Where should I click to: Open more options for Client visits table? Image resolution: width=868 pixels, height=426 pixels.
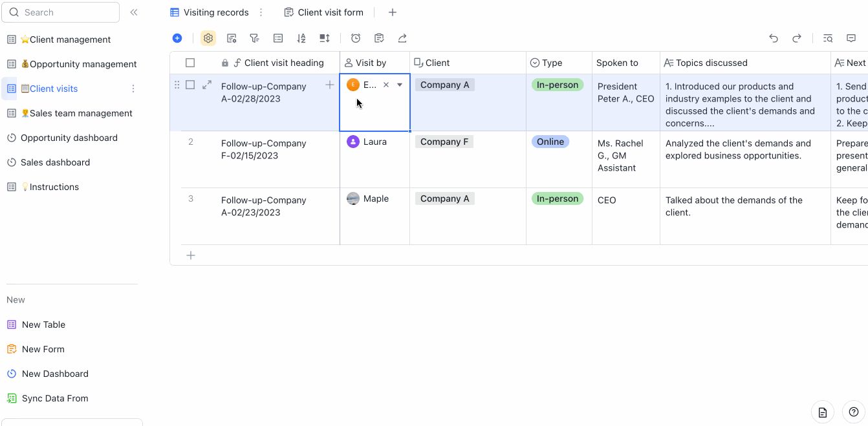coord(133,89)
